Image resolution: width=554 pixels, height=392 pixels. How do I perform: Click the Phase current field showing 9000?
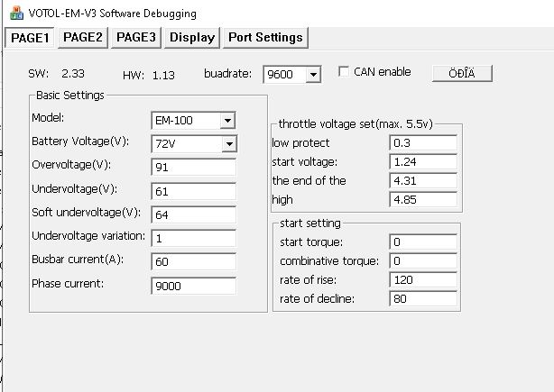click(193, 286)
